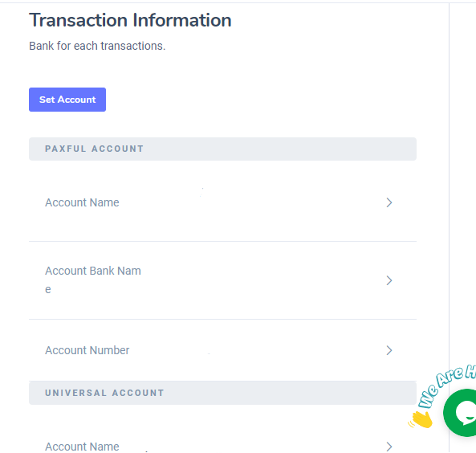Click the Account Number label
476x453 pixels.
click(87, 350)
